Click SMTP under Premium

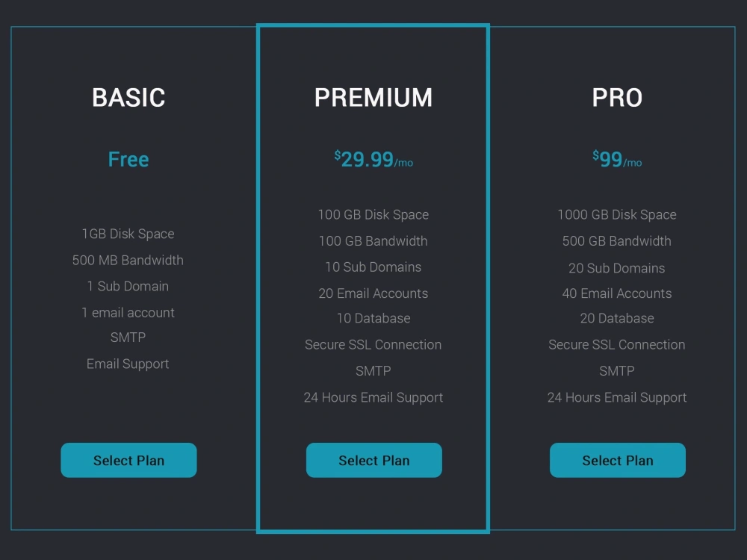(x=373, y=370)
